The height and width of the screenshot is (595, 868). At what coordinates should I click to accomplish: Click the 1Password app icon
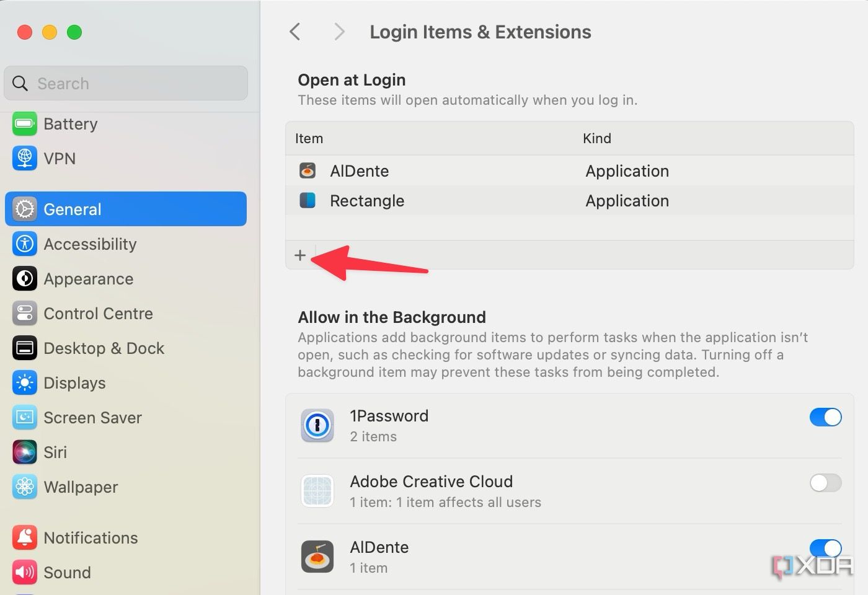317,425
